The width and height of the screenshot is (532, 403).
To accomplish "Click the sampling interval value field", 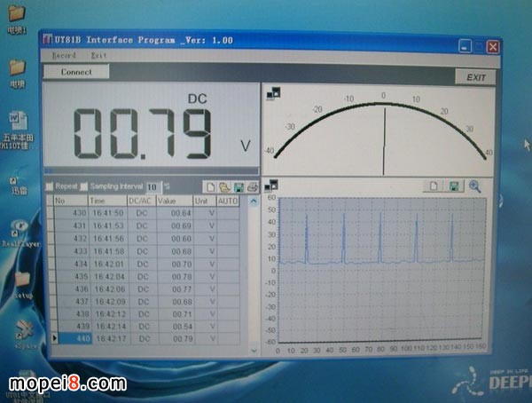I will [153, 187].
